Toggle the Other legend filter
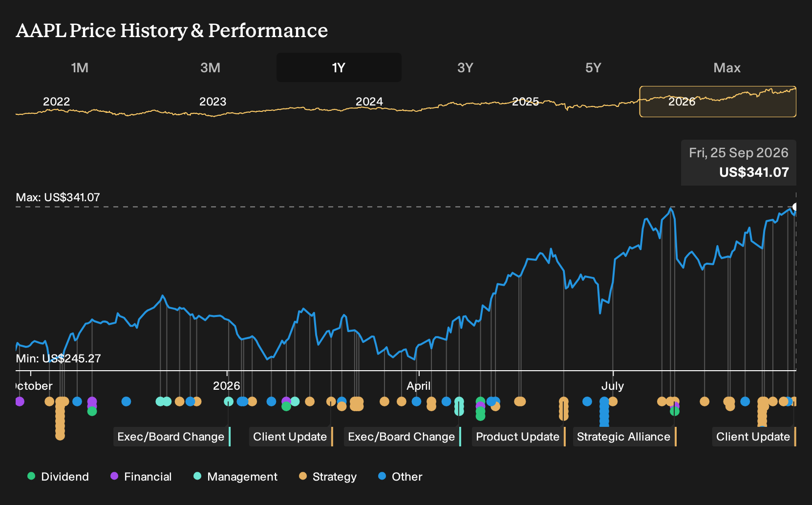The height and width of the screenshot is (505, 812). pos(400,477)
